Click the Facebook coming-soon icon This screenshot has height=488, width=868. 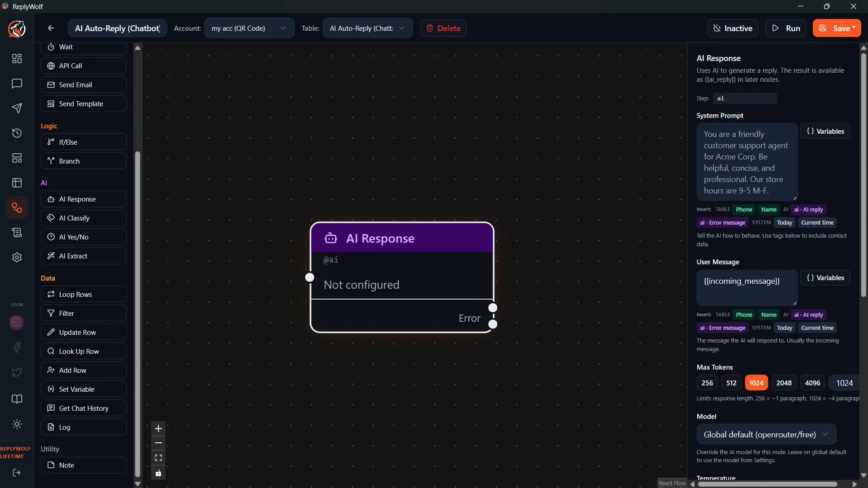[17, 347]
